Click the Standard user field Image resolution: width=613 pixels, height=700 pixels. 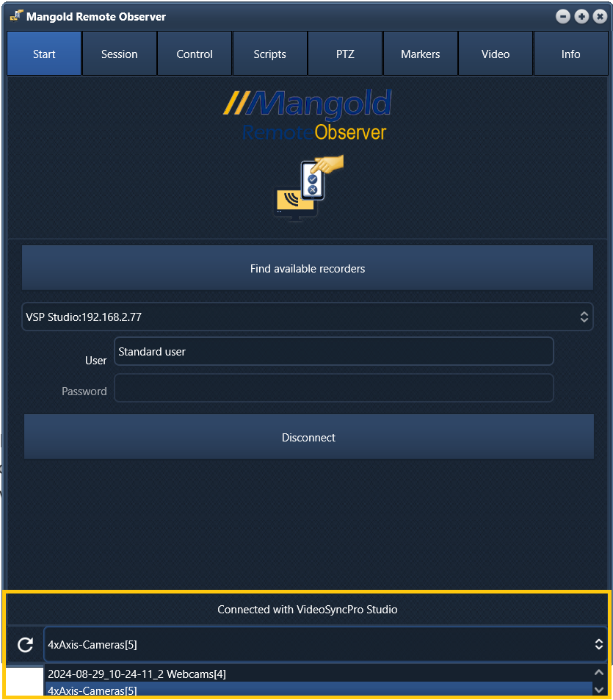(334, 351)
